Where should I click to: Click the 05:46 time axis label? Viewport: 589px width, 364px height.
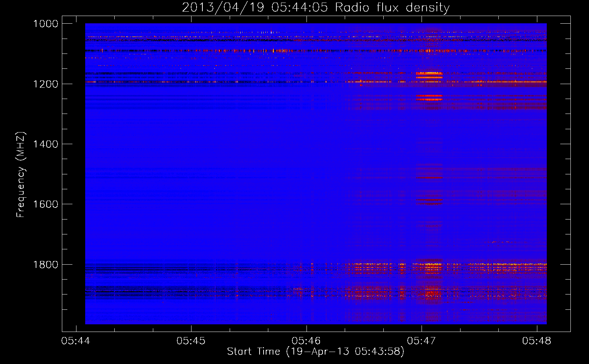click(306, 341)
